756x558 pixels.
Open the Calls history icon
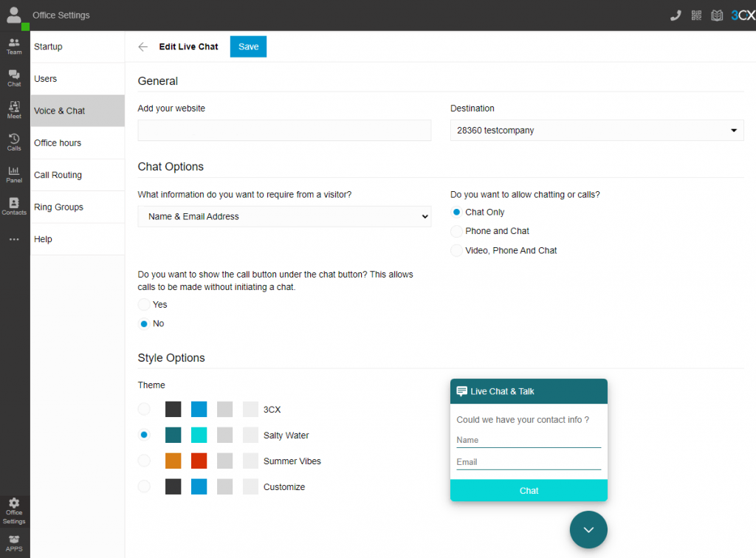click(14, 142)
